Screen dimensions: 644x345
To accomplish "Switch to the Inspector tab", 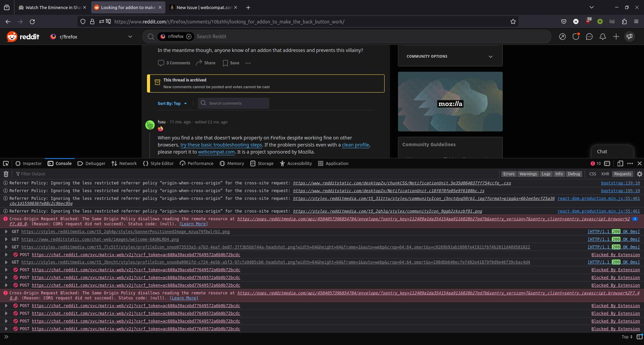I will click(29, 163).
